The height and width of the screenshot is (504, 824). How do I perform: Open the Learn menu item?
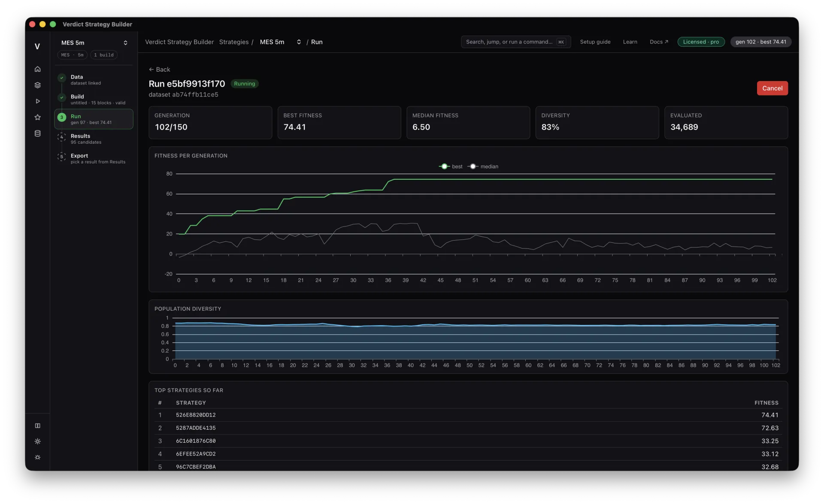coord(630,42)
